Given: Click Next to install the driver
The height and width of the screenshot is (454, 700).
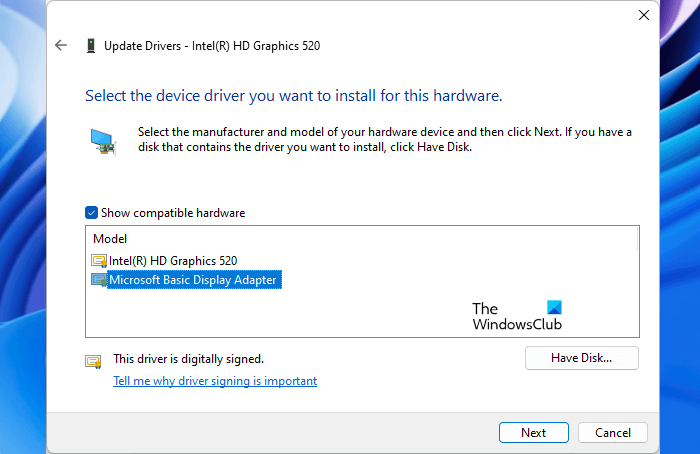Looking at the screenshot, I should point(533,433).
